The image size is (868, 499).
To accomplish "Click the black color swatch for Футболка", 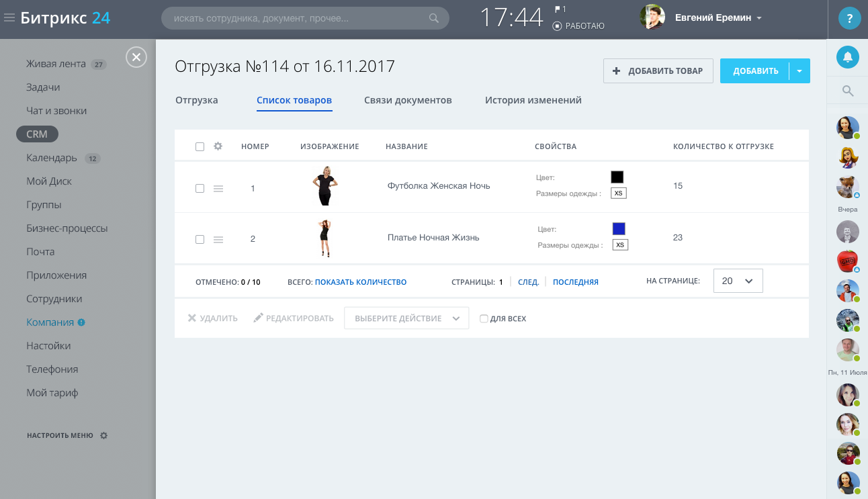I will click(617, 177).
